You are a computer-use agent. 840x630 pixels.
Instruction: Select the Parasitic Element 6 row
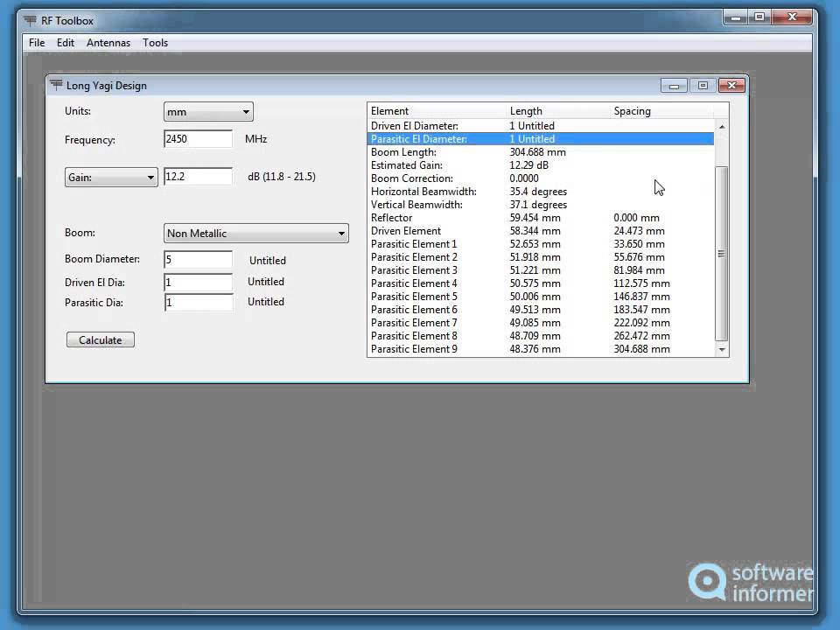click(x=541, y=310)
